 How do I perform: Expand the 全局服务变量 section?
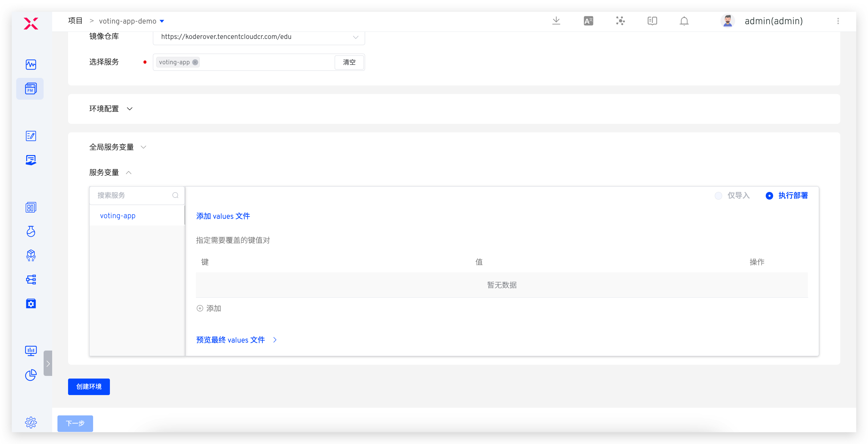click(x=143, y=147)
